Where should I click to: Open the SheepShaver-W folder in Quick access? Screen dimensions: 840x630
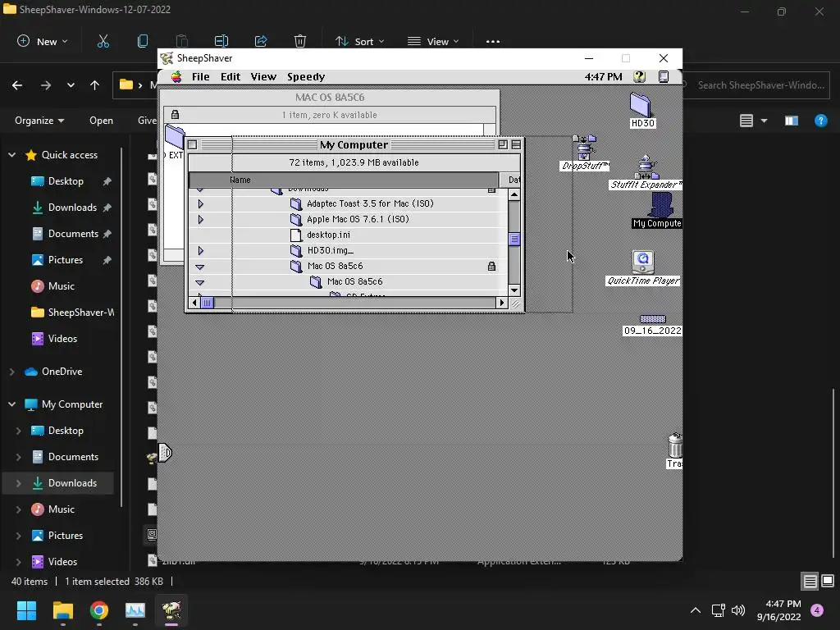[x=72, y=313]
